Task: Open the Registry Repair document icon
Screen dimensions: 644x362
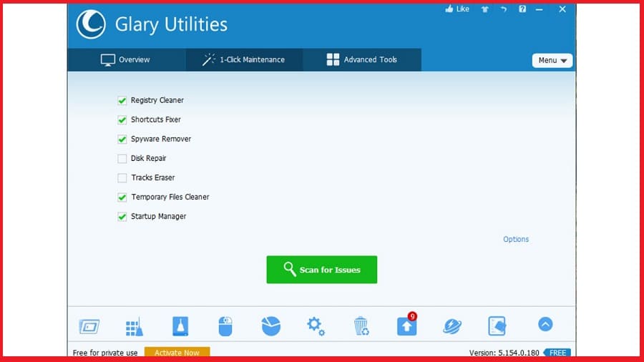Action: click(x=497, y=326)
